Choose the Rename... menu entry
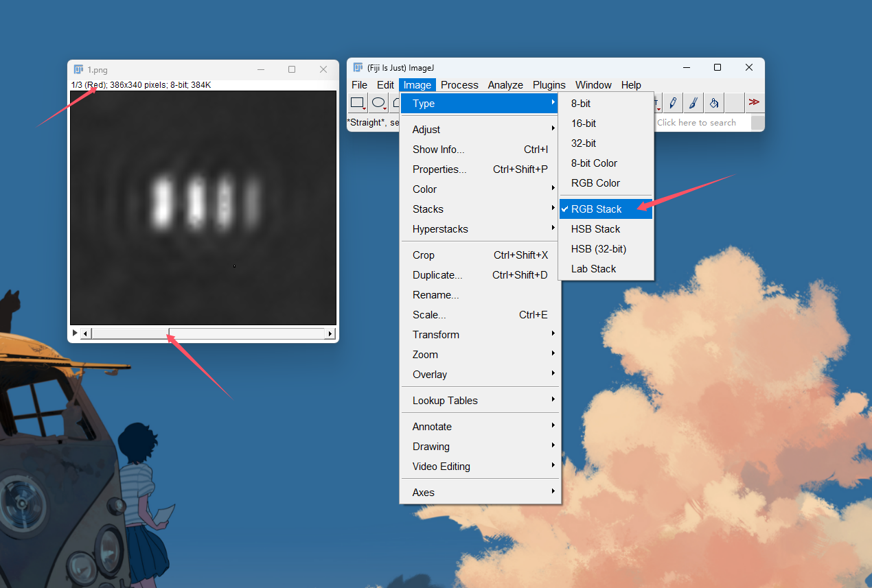Image resolution: width=872 pixels, height=588 pixels. tap(481, 295)
